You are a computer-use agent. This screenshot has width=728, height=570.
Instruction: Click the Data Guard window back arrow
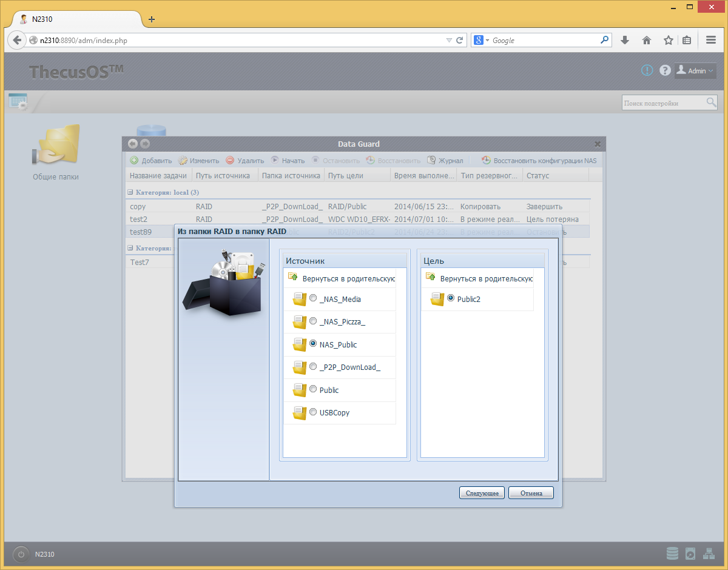[133, 144]
